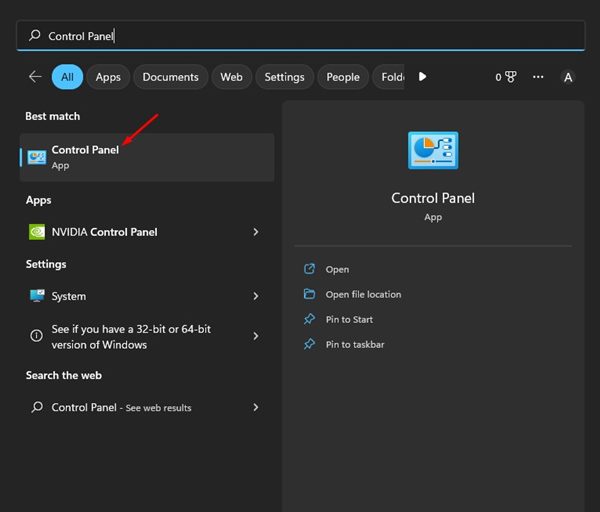600x512 pixels.
Task: Click the Open file location folder icon
Action: 309,294
